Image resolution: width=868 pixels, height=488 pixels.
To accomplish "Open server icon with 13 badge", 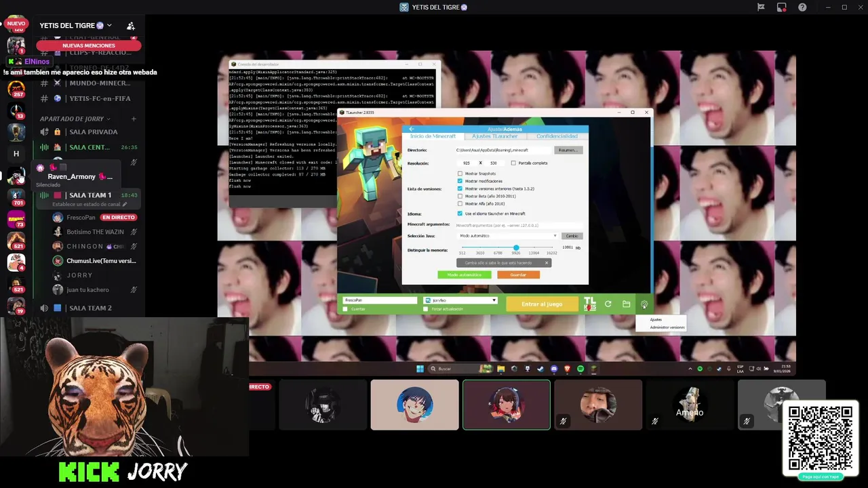I will click(16, 110).
